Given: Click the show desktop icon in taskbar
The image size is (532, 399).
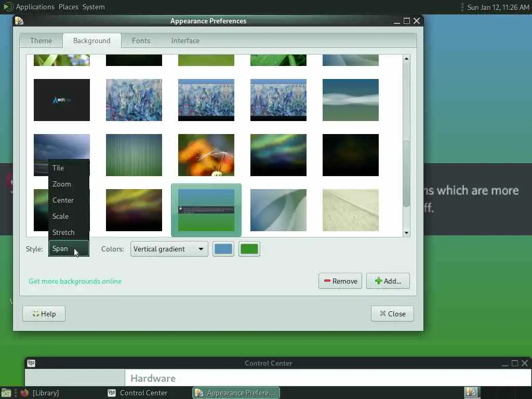Looking at the screenshot, I should [6, 393].
